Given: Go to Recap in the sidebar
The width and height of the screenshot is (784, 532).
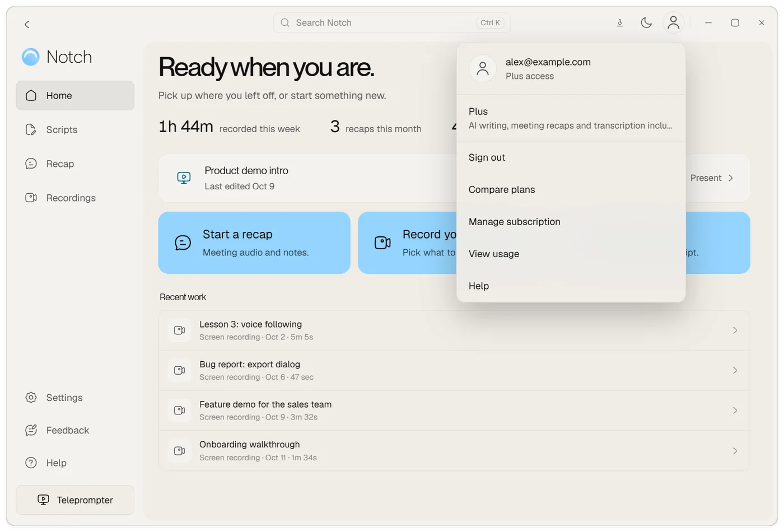Looking at the screenshot, I should pyautogui.click(x=75, y=164).
